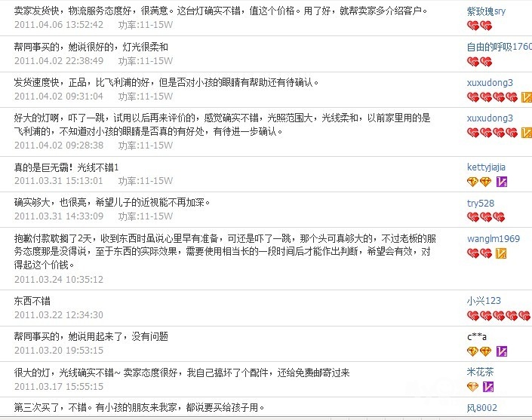Click the purple VIP badge under c**a

[x=501, y=351]
